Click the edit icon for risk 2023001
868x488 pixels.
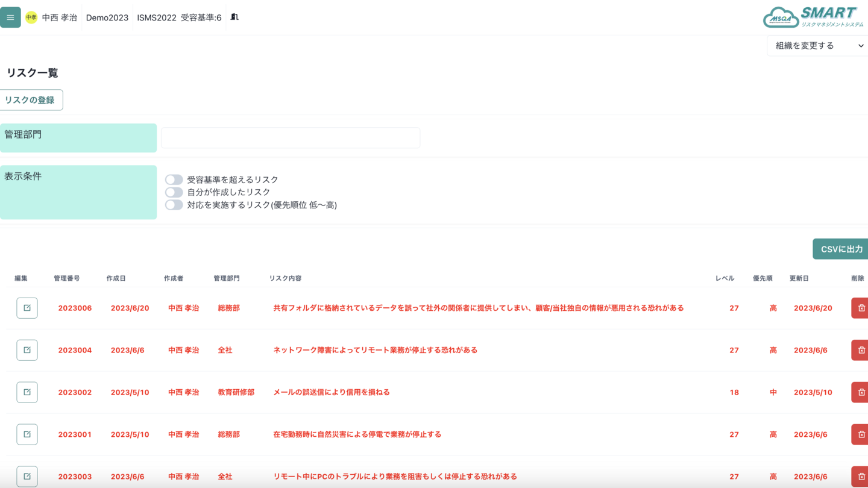tap(27, 434)
